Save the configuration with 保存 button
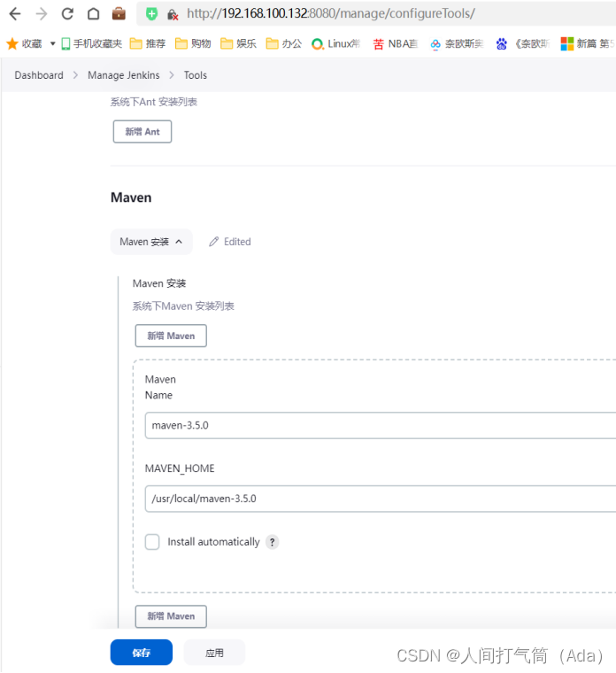Screen dimensions: 616x673 (x=142, y=653)
